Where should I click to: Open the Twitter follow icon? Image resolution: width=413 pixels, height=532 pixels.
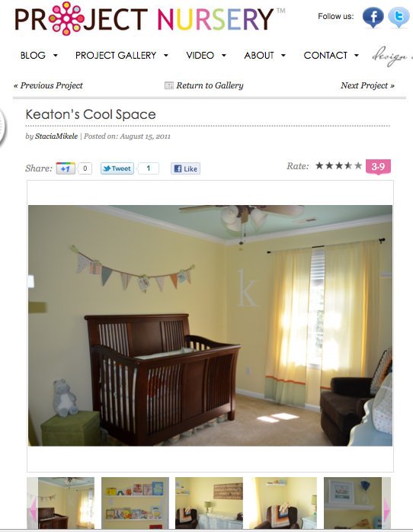(399, 18)
